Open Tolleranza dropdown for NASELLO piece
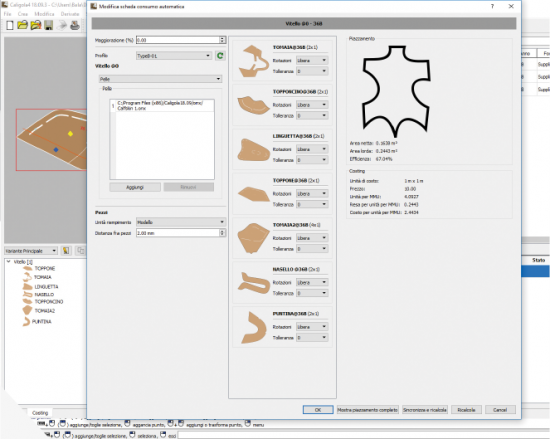Screen dimensions: 550x439 click(x=312, y=293)
